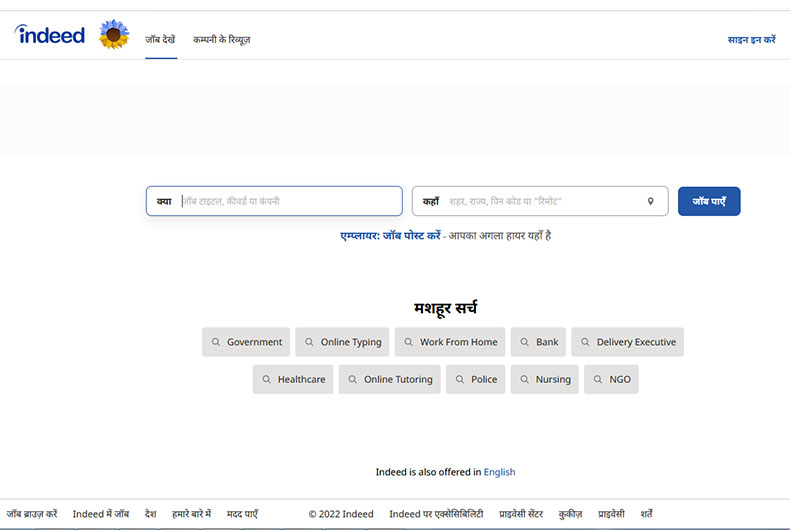Open प्राइवेसी सेंटर footer link
This screenshot has width=790, height=530.
[x=521, y=514]
